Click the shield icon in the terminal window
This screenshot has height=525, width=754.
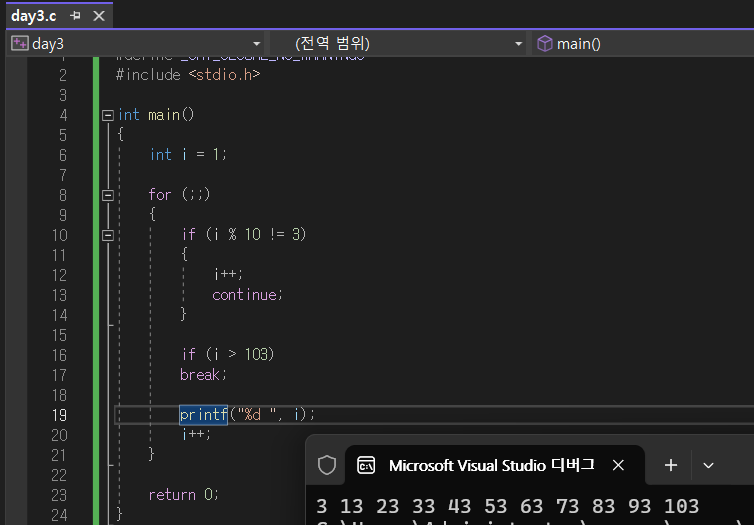(327, 465)
